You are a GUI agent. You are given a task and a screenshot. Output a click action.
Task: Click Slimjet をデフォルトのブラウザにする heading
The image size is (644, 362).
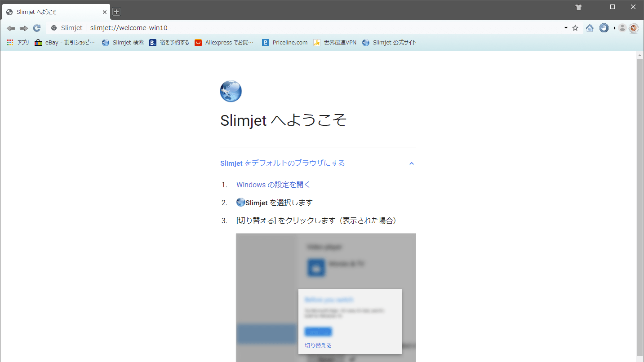pos(283,163)
